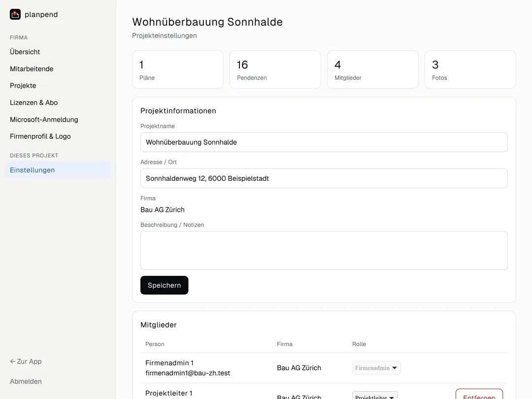
Task: Focus the Adresse / Ort field
Action: pyautogui.click(x=324, y=178)
